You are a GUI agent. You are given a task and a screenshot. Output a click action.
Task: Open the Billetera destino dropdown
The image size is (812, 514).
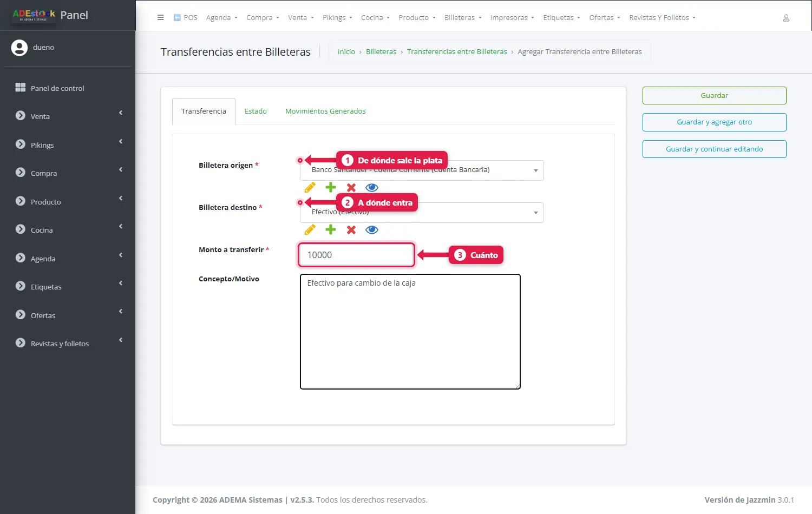(x=422, y=213)
